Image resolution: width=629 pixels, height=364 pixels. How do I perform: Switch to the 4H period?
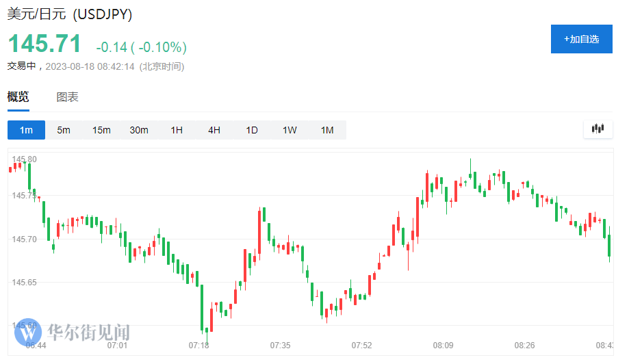pyautogui.click(x=214, y=130)
